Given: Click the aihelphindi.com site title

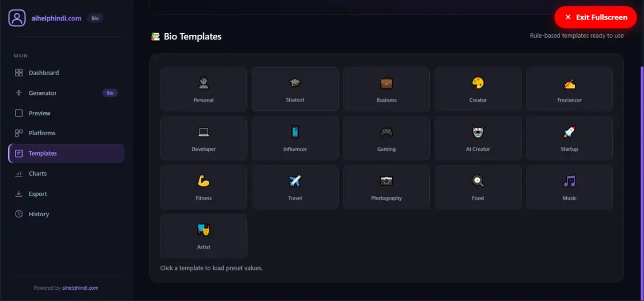Looking at the screenshot, I should point(56,18).
